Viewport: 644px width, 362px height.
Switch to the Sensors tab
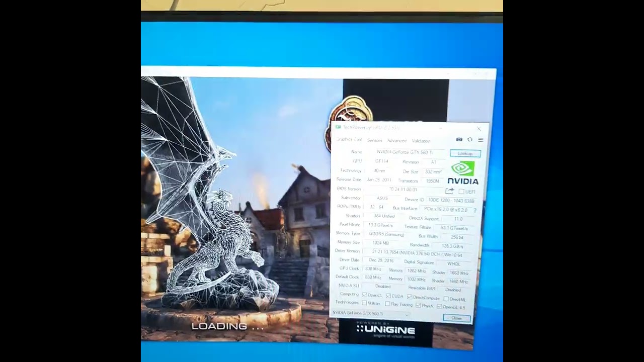tap(375, 140)
